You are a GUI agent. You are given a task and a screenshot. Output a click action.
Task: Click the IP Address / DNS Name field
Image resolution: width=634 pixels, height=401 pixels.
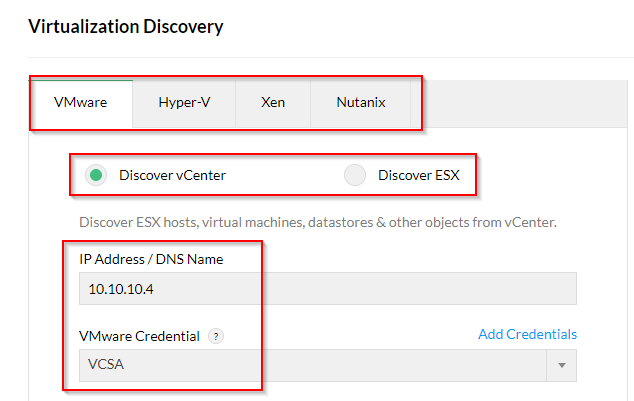(x=328, y=289)
